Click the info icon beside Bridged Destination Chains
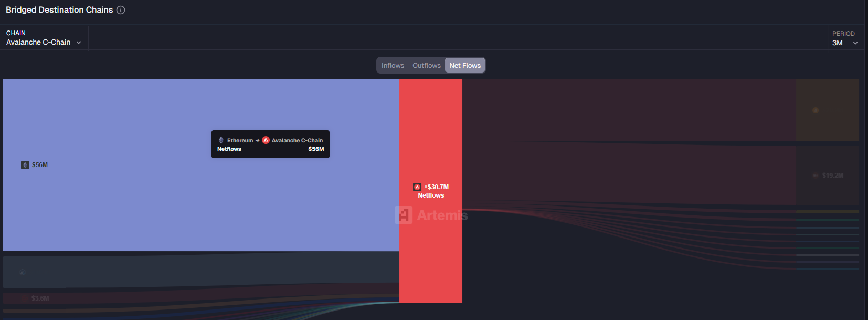868x320 pixels. pyautogui.click(x=121, y=10)
